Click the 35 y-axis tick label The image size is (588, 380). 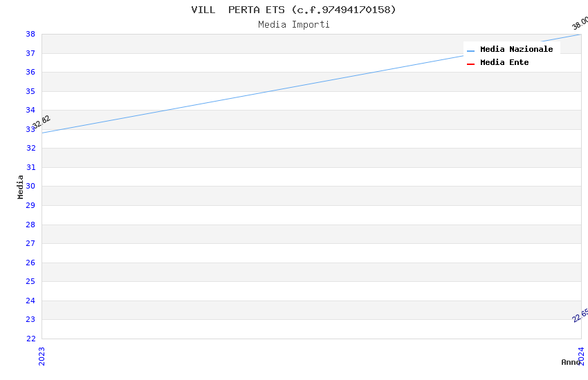30,91
